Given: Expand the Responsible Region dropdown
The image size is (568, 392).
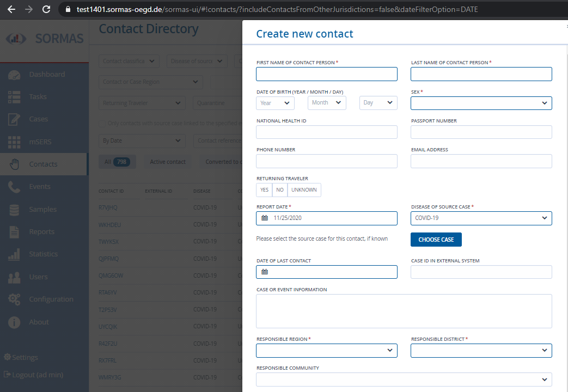Looking at the screenshot, I should (326, 351).
